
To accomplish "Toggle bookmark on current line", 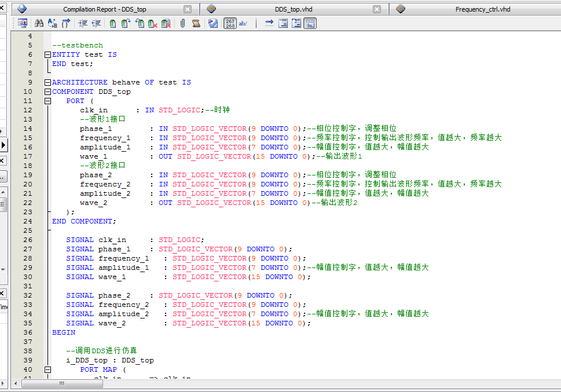I will pos(112,23).
